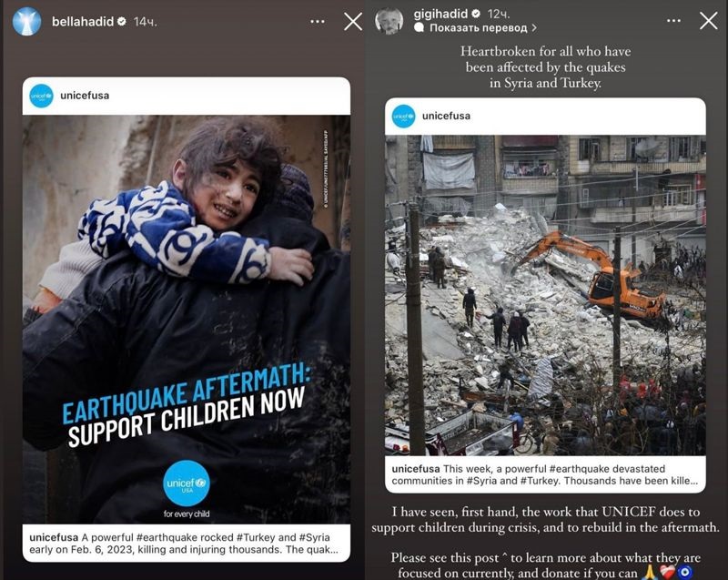Open three-dot menu on bellahadid story
This screenshot has width=728, height=580.
[318, 21]
